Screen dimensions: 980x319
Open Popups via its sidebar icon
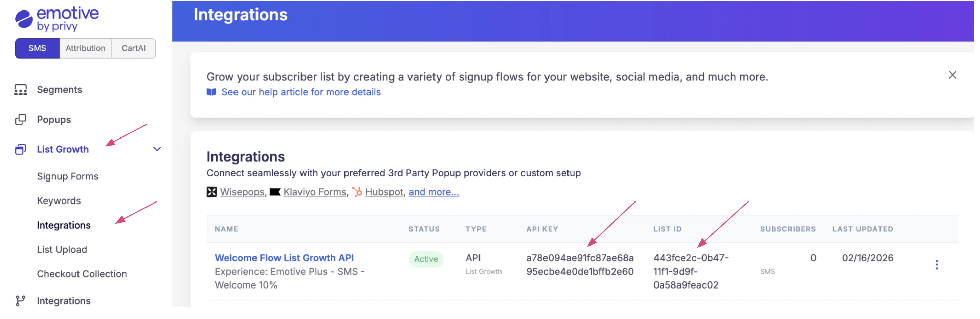(x=20, y=119)
